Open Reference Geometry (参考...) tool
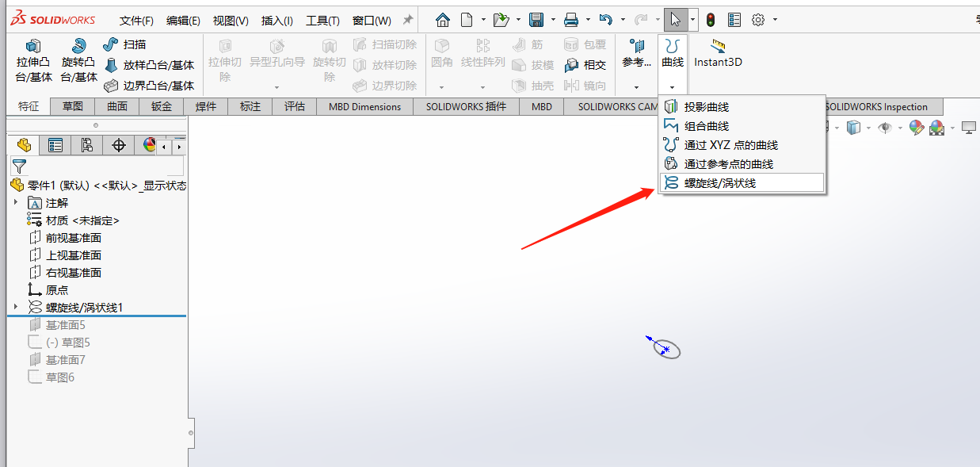Screen dimensions: 980x467 pyautogui.click(x=636, y=53)
